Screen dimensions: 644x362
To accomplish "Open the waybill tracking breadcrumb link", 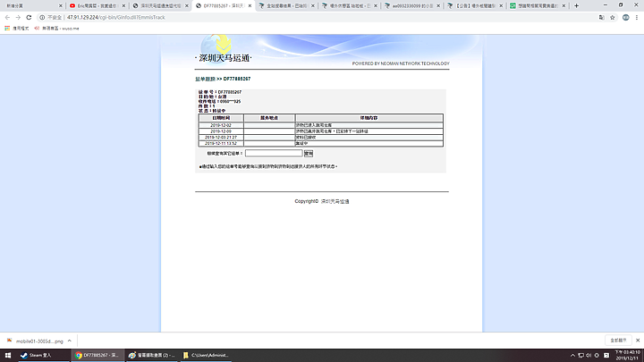I will click(205, 79).
